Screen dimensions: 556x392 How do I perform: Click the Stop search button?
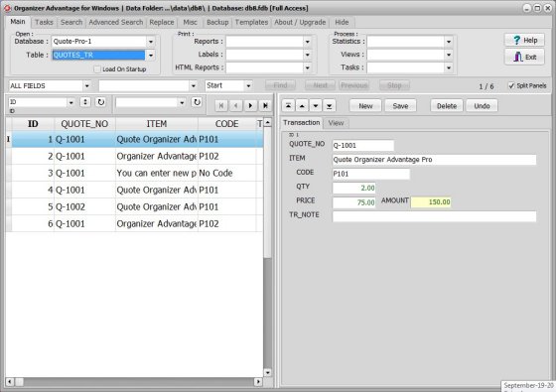pyautogui.click(x=394, y=85)
